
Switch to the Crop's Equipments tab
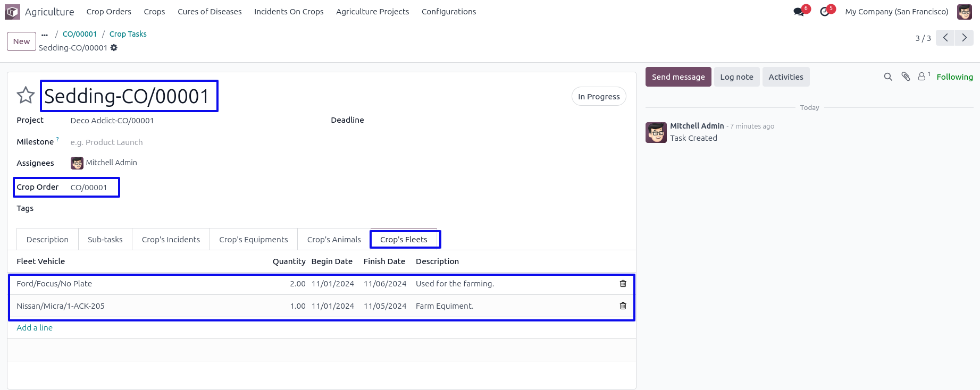(x=253, y=240)
